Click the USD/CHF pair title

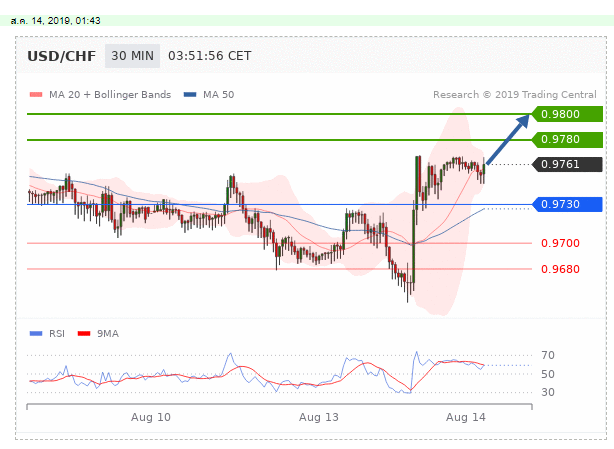click(x=61, y=56)
